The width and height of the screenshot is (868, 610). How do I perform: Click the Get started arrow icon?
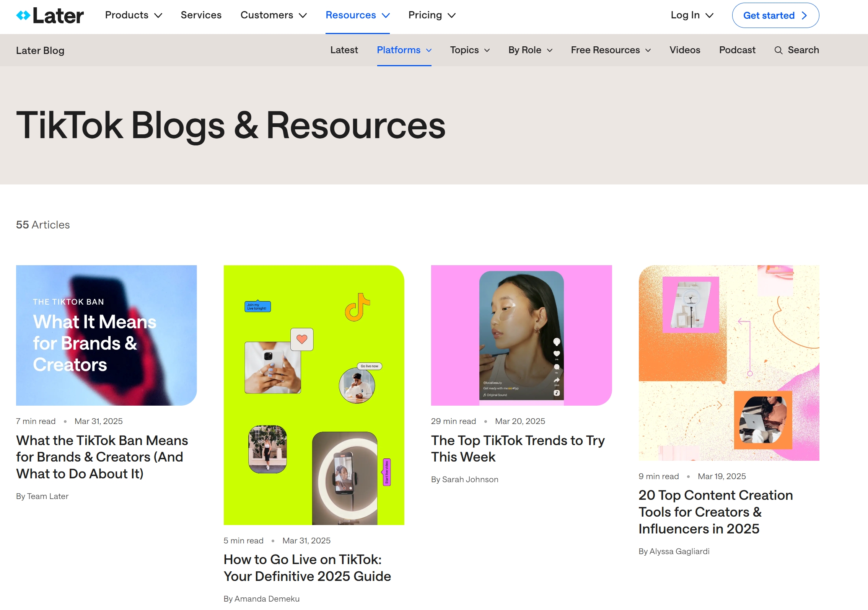(804, 16)
